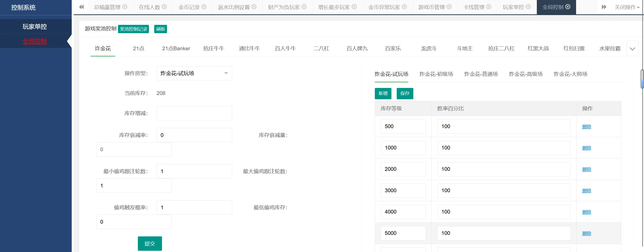The width and height of the screenshot is (644, 252).
Task: Close the 金币记录 tab via its X icon
Action: (x=204, y=7)
